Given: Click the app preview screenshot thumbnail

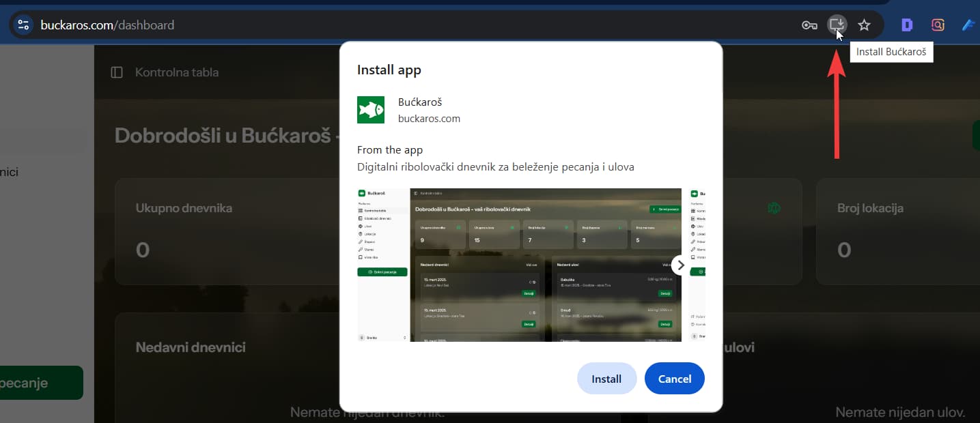Looking at the screenshot, I should [x=520, y=265].
